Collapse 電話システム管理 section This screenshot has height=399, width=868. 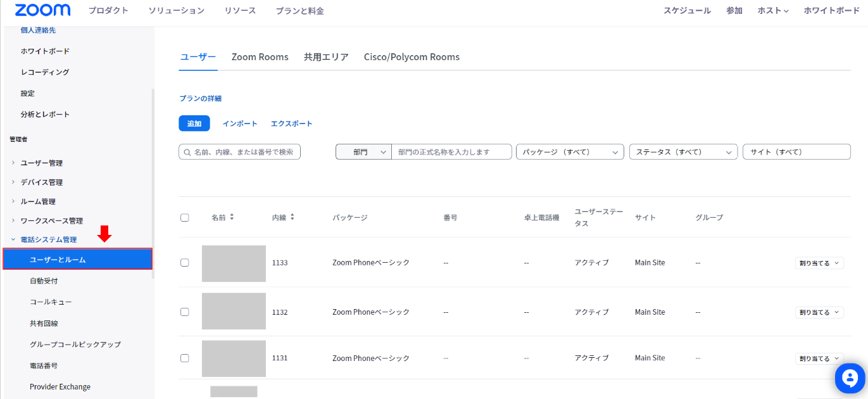(48, 239)
